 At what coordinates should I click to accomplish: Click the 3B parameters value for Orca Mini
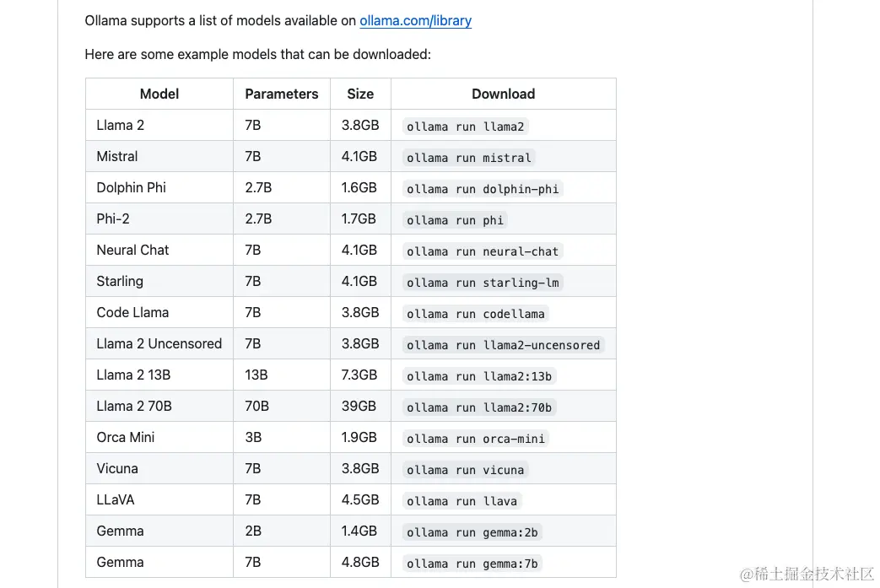tap(253, 437)
